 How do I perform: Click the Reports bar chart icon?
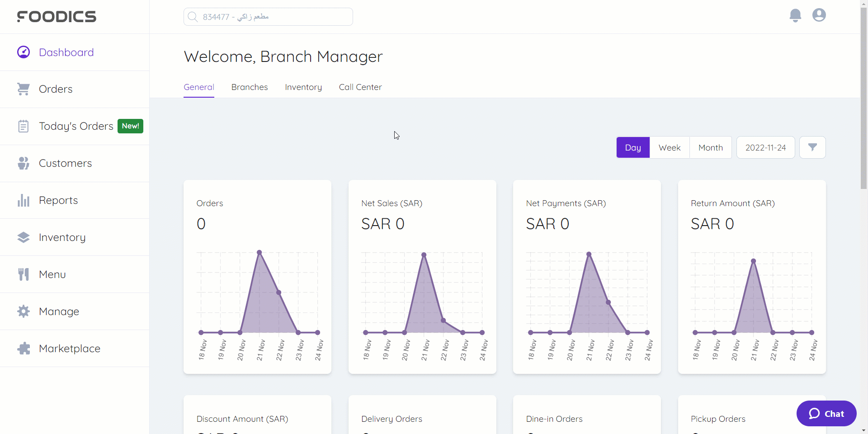tap(24, 200)
